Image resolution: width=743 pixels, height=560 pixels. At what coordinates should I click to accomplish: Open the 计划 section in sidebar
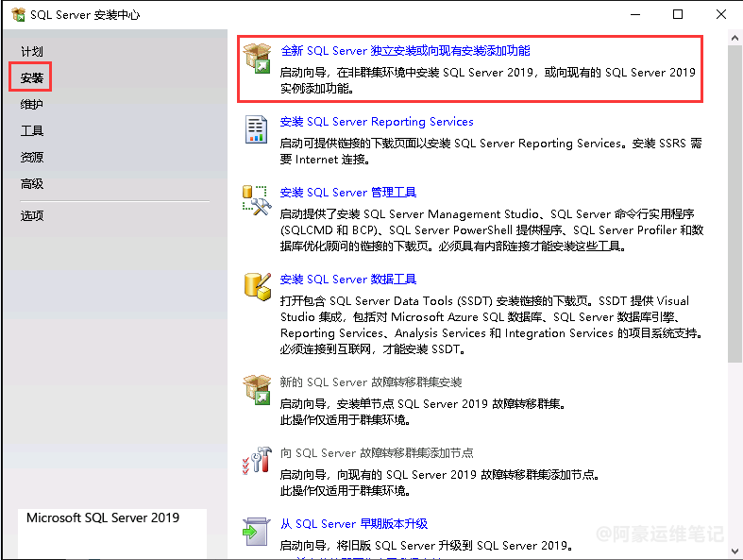pyautogui.click(x=32, y=51)
